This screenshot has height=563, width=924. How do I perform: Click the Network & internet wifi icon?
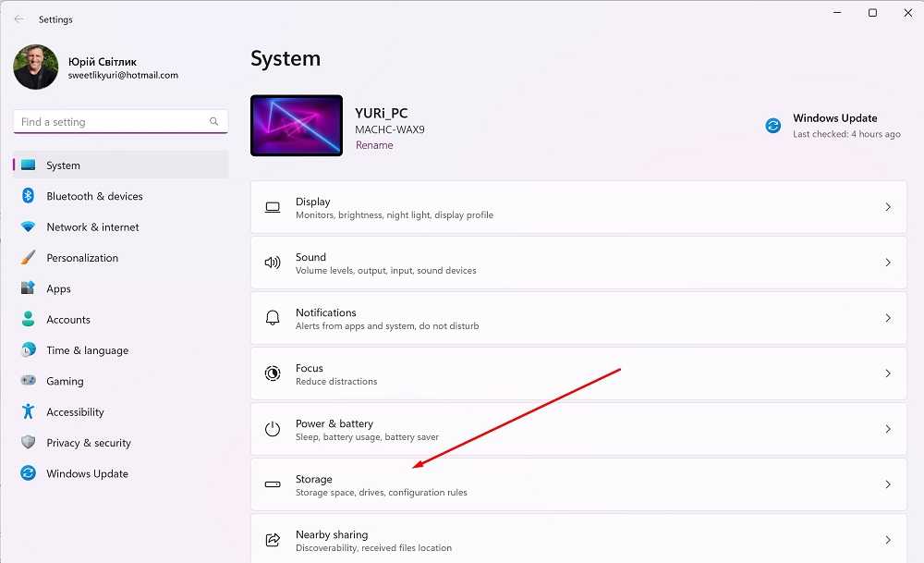click(28, 226)
